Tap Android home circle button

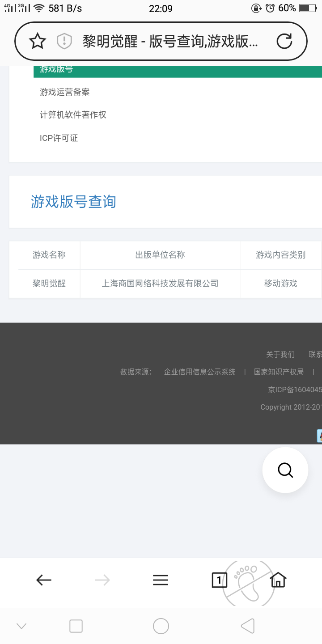161,626
